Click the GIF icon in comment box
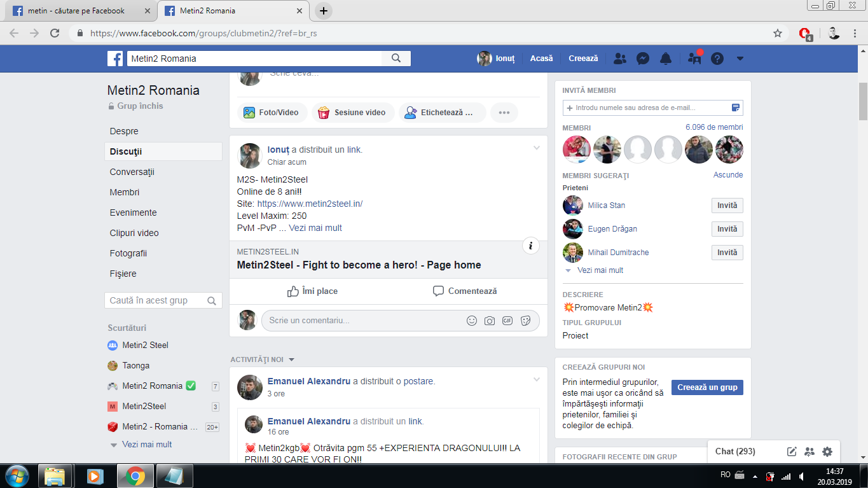Viewport: 868px width, 488px height. tap(507, 321)
